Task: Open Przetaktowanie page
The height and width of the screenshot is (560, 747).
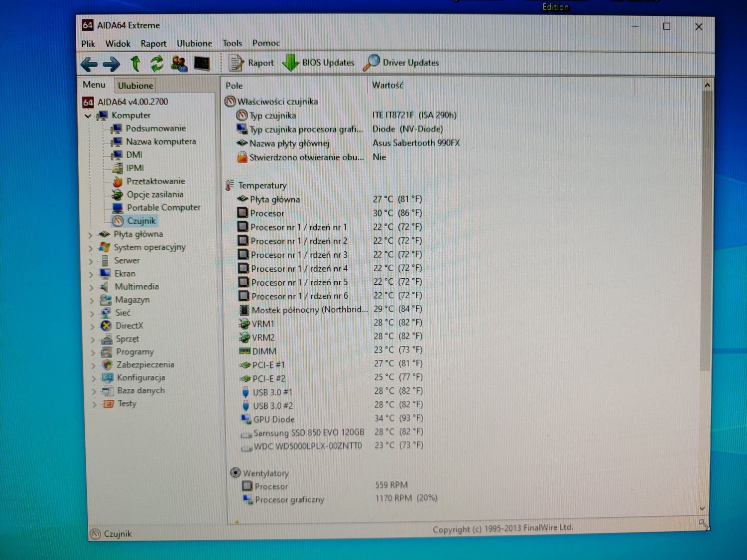Action: (x=149, y=181)
